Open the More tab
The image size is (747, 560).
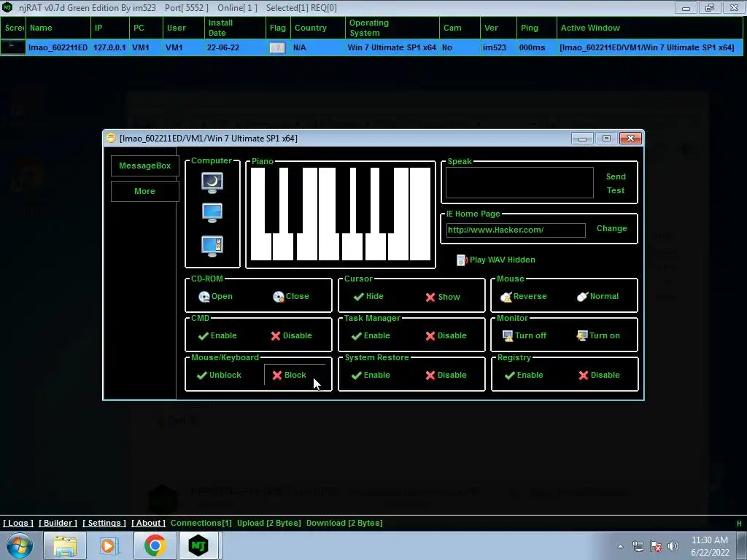coord(145,191)
